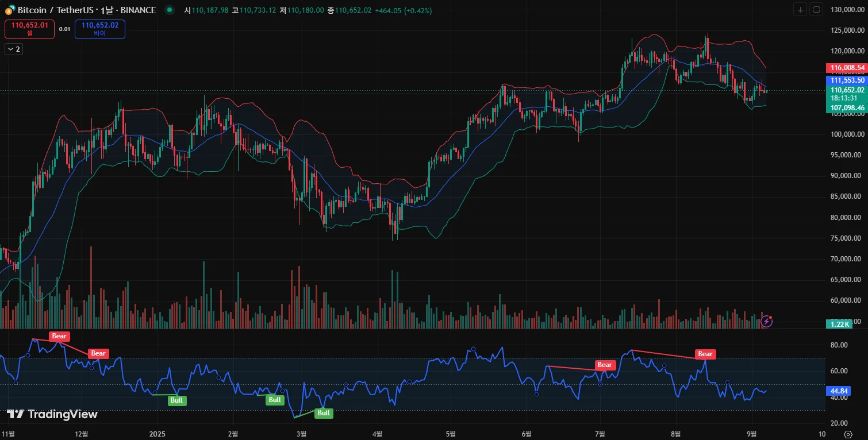Open the hexagon chart settings icon

(x=847, y=434)
